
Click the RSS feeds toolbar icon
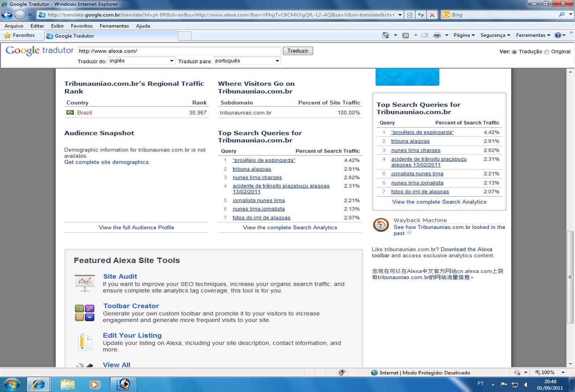(405, 35)
